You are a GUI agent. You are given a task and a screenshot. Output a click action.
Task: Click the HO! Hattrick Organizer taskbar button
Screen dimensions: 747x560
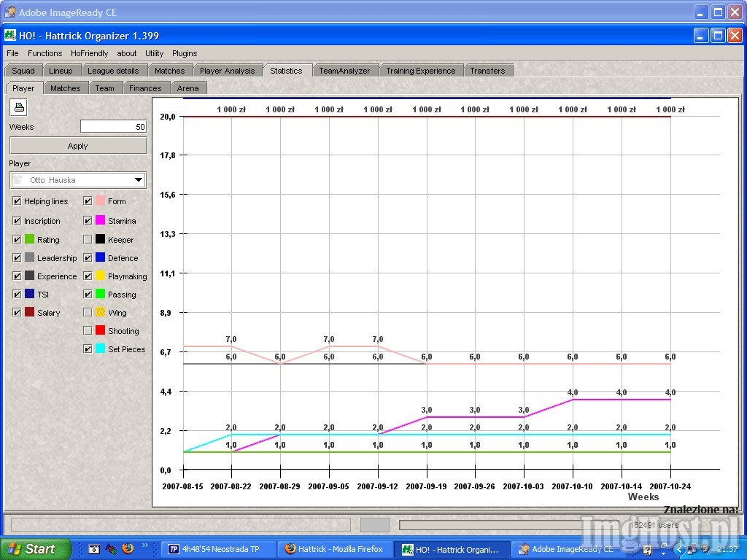452,549
